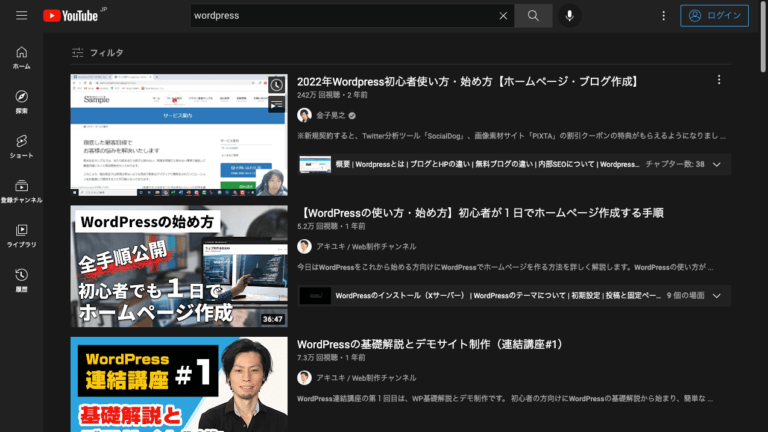Open the 【WordPressの使い方・始め方】 video title
768x432 pixels.
(x=480, y=213)
